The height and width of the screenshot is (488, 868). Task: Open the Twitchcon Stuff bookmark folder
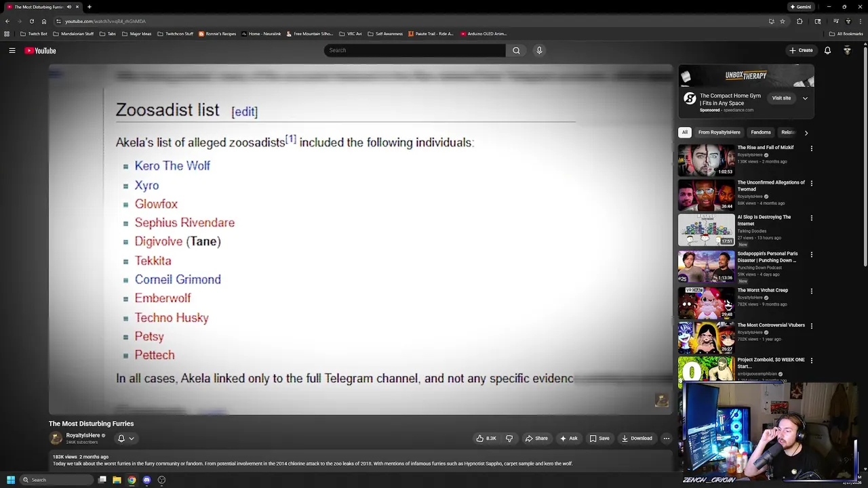[x=175, y=34]
